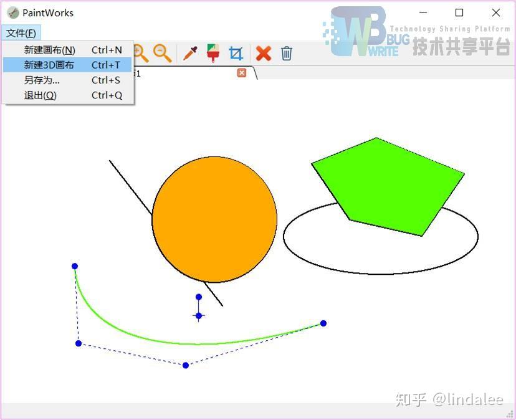Select 另存为... to save the file
Screen dimensions: 516x420
42,80
